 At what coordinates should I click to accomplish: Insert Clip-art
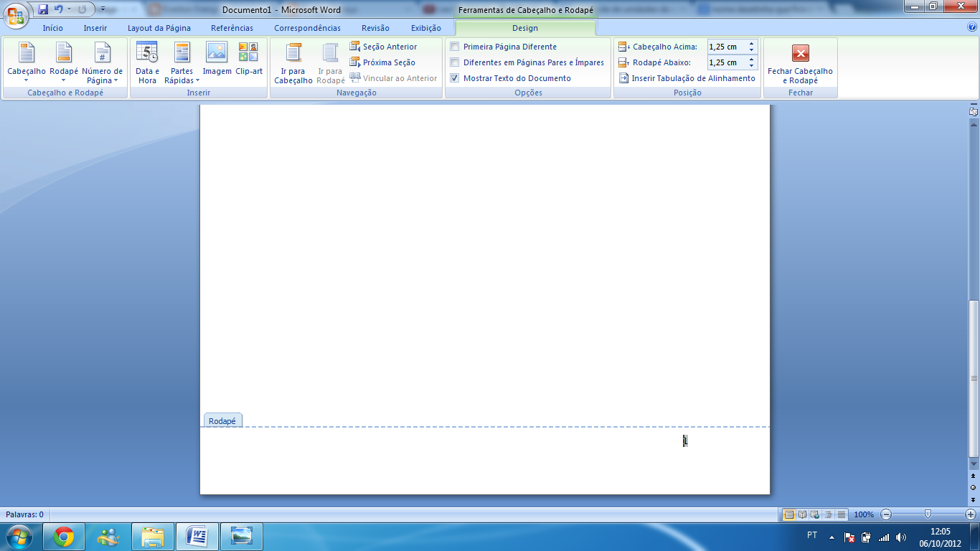coord(249,58)
